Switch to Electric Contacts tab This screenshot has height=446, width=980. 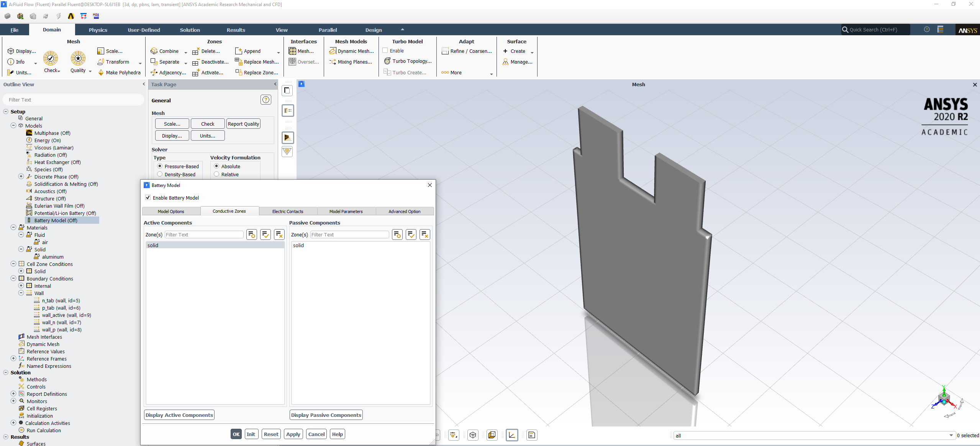click(x=288, y=212)
